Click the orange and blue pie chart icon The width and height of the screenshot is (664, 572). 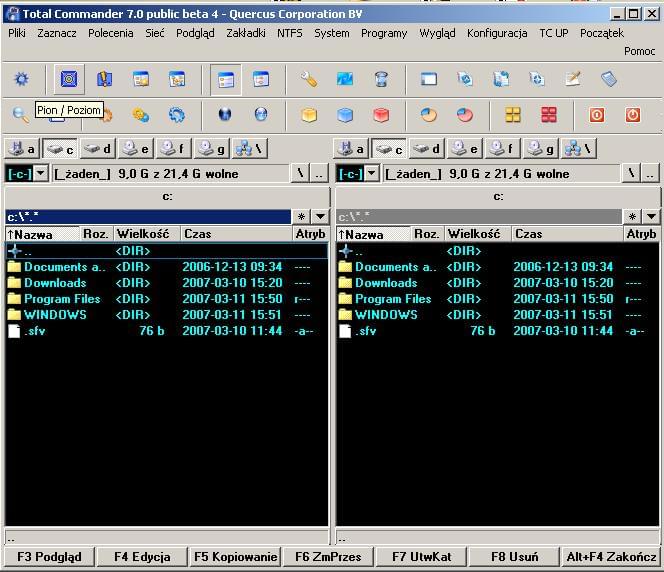(x=429, y=115)
